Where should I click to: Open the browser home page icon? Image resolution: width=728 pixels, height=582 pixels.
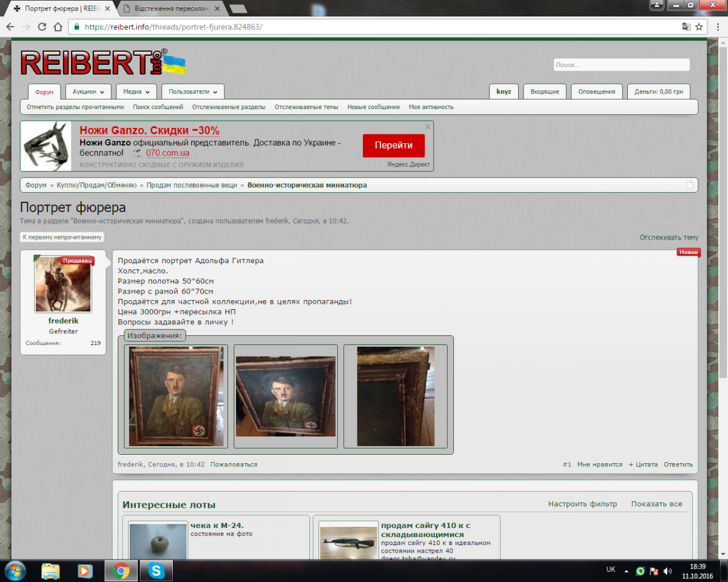coord(58,27)
